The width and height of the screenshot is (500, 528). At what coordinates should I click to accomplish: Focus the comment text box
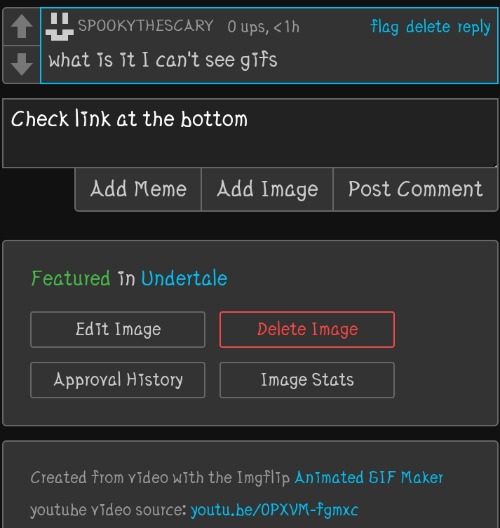coord(250,133)
